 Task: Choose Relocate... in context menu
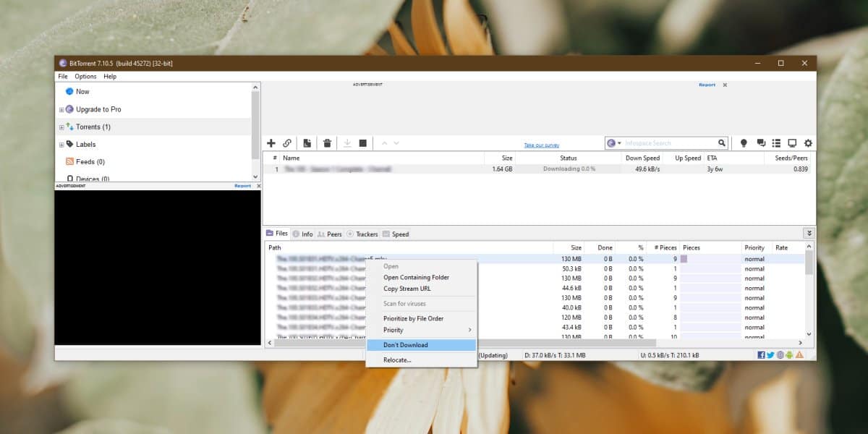421,359
